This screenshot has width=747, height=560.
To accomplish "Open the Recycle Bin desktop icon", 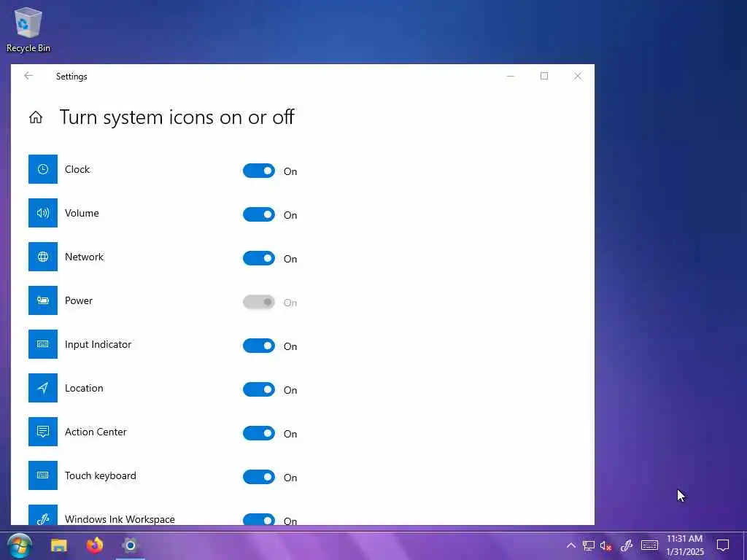I will coord(28,29).
